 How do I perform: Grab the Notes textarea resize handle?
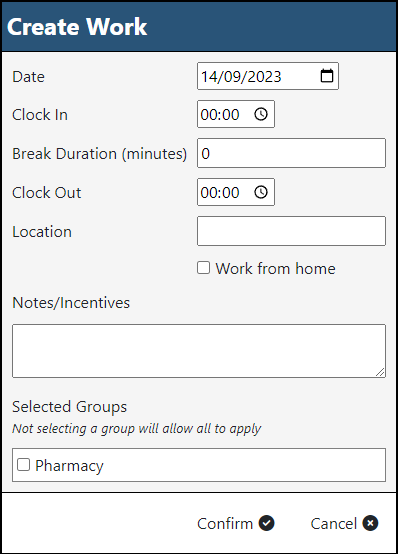[x=380, y=372]
